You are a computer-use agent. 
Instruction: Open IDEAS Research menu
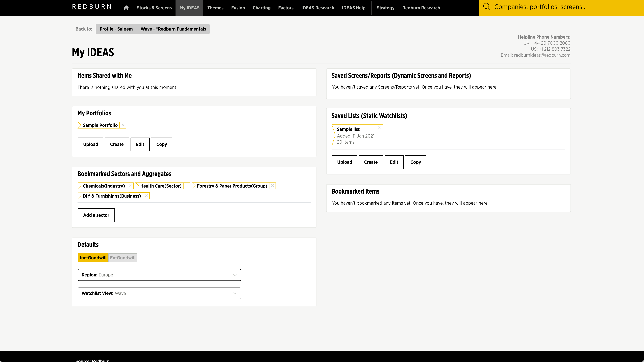(317, 8)
